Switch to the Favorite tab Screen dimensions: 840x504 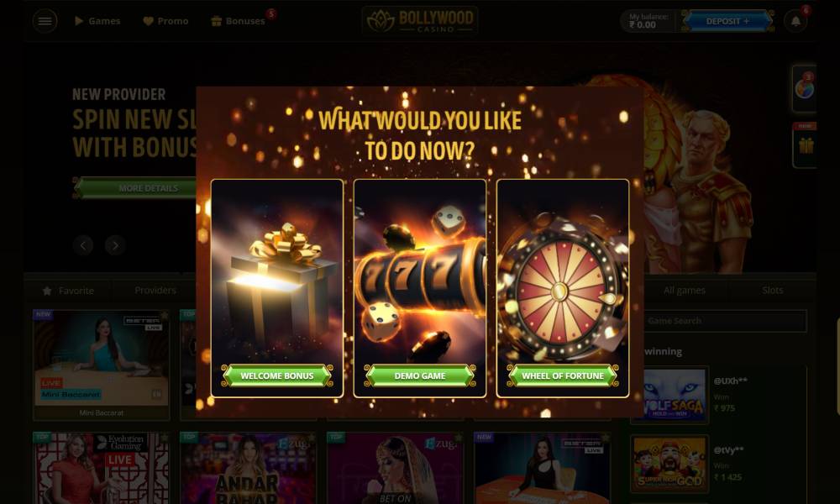coord(68,291)
